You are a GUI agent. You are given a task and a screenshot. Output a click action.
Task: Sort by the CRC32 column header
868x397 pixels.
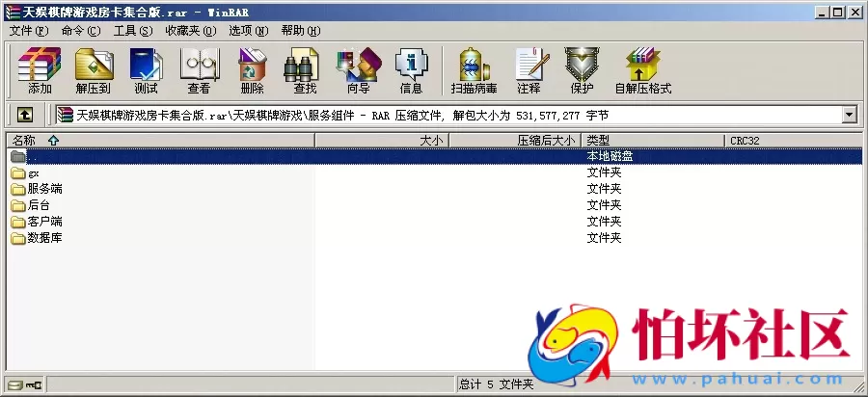tap(794, 141)
